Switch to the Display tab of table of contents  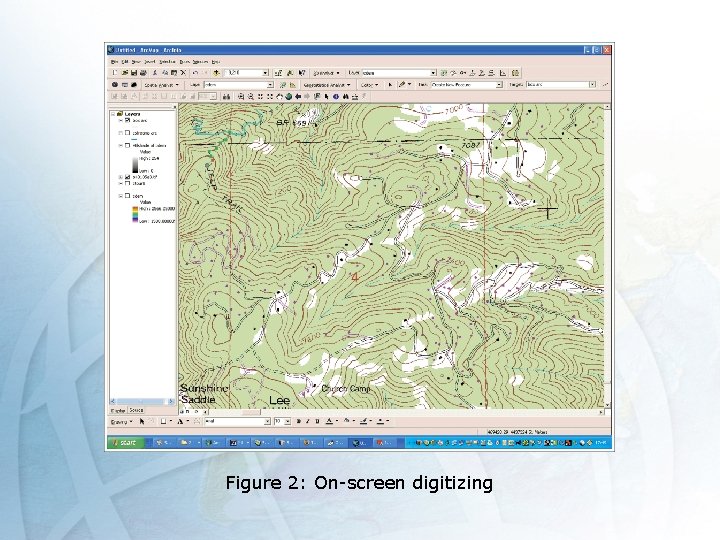click(118, 410)
